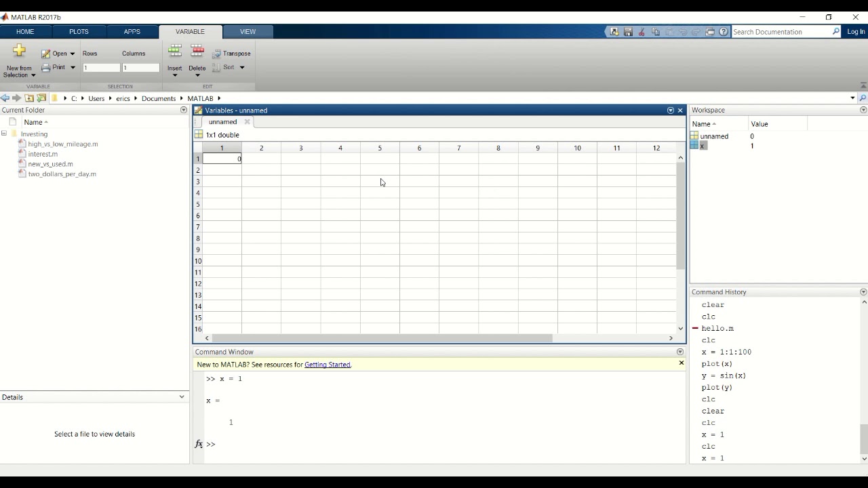
Task: Collapse the Details panel chevron
Action: 182,397
